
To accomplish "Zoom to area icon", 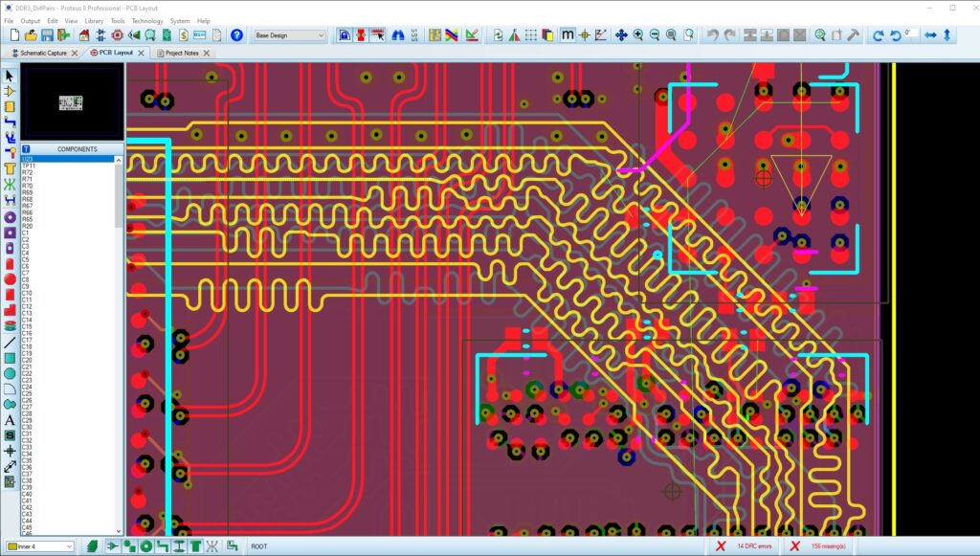I will tap(688, 35).
